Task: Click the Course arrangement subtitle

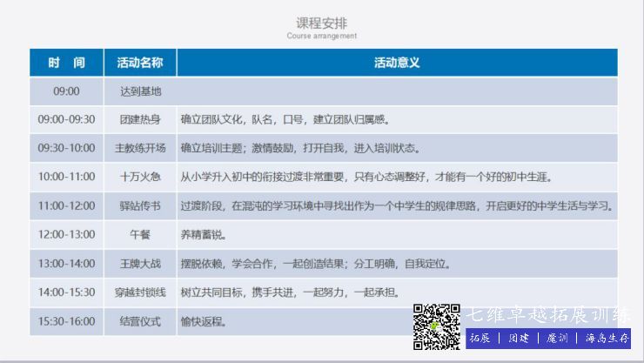Action: pyautogui.click(x=321, y=37)
